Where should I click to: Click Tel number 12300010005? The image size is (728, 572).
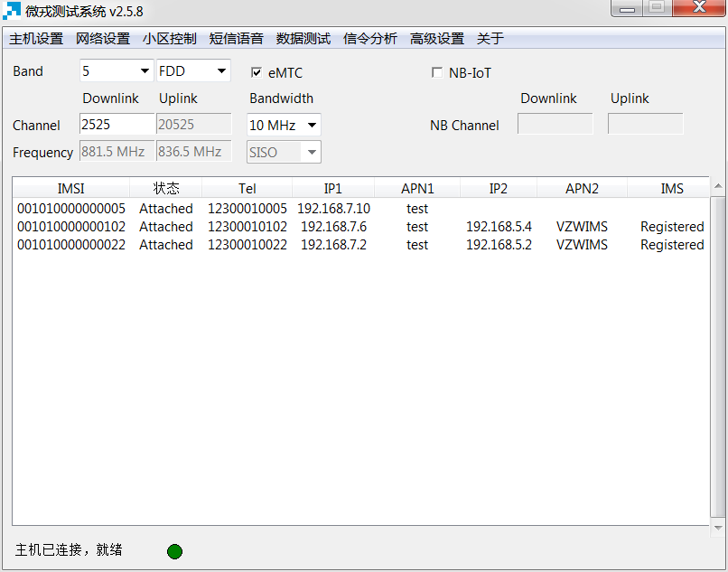[x=247, y=209]
